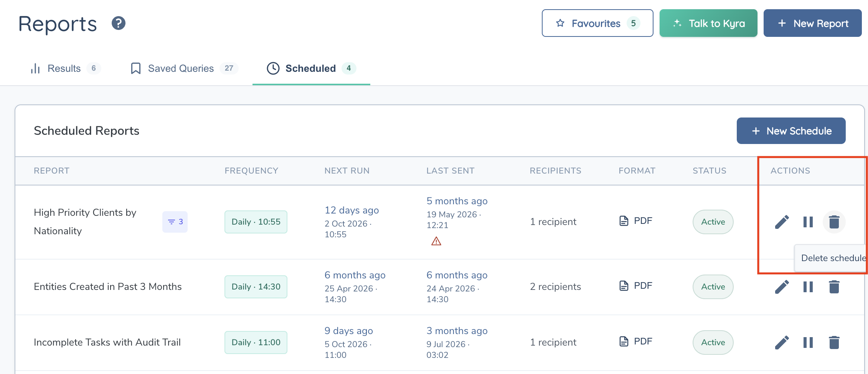Delete the Entities Created in Past 3 Months schedule
This screenshot has width=868, height=374.
coord(834,287)
